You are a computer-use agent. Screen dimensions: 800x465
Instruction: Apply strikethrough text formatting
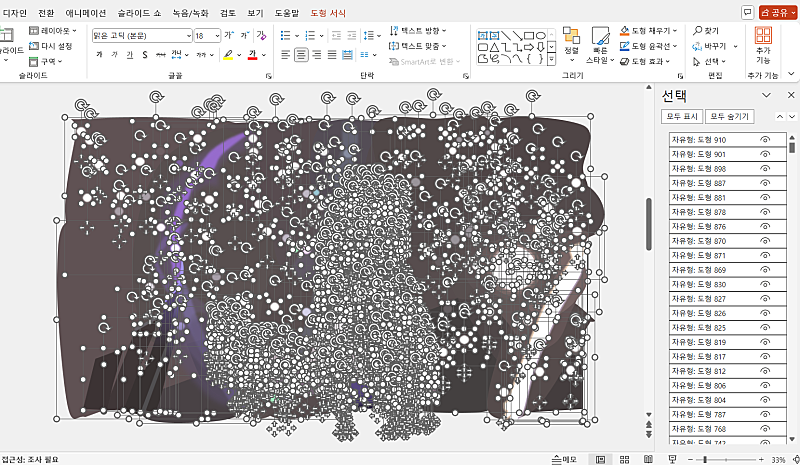(159, 54)
